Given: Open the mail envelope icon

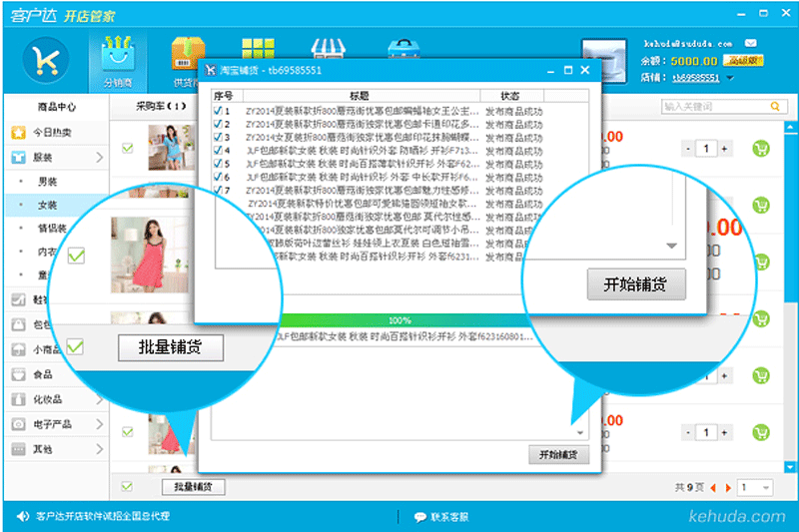Looking at the screenshot, I should pos(751,43).
